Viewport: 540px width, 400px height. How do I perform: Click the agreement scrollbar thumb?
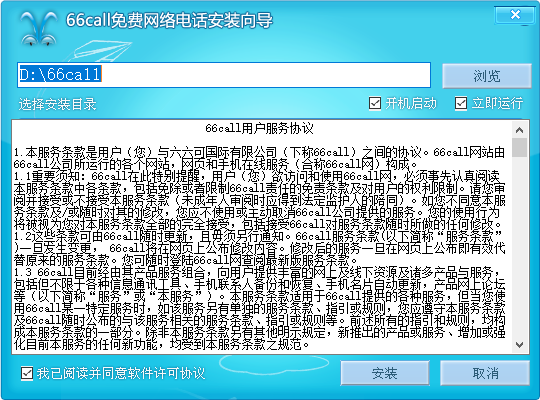pos(519,147)
